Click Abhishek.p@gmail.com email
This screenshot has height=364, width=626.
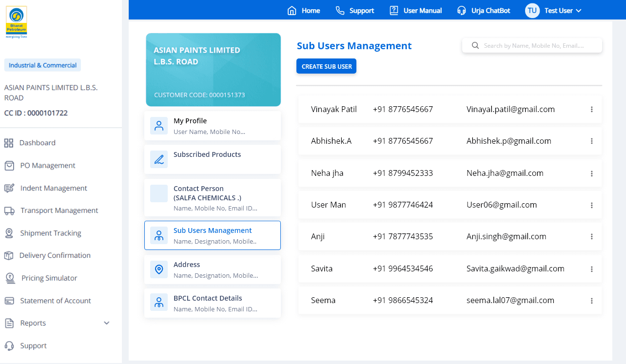click(509, 141)
